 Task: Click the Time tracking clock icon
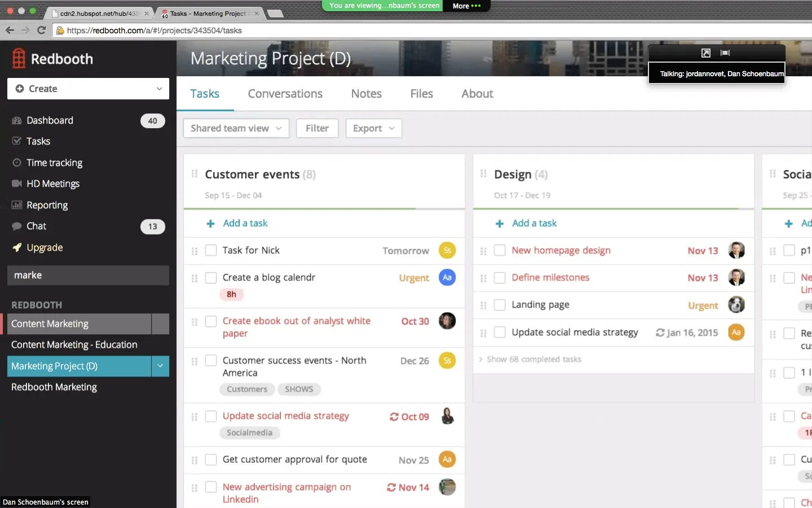pos(17,163)
